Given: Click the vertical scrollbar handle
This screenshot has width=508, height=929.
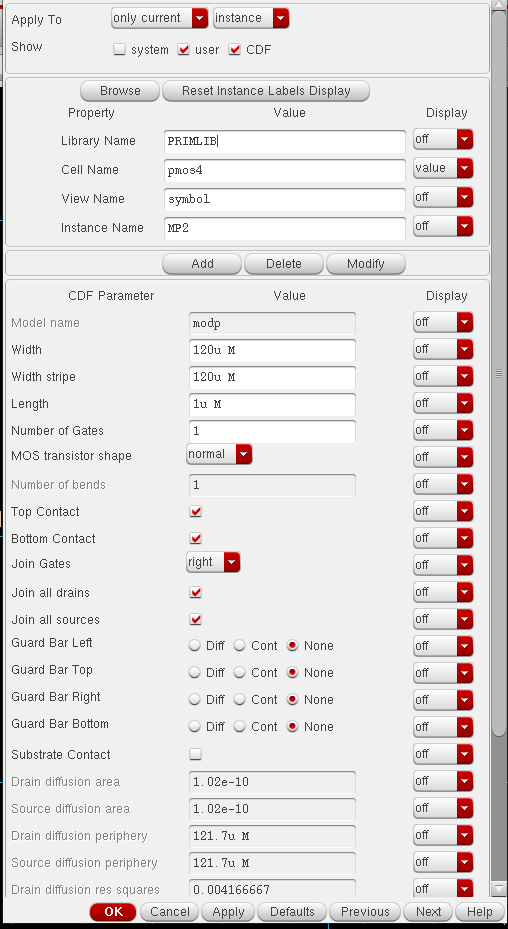Looking at the screenshot, I should click(499, 373).
